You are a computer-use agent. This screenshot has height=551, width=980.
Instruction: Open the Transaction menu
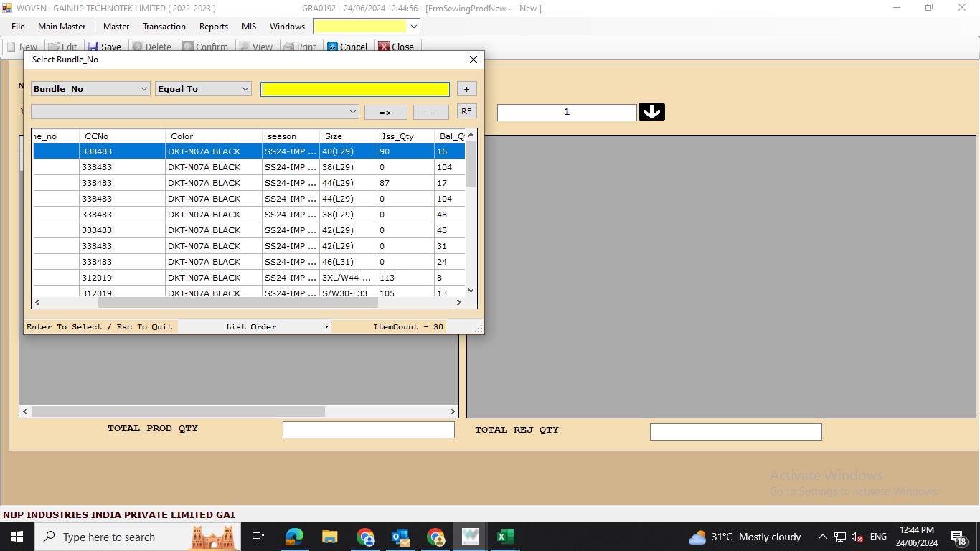click(164, 27)
